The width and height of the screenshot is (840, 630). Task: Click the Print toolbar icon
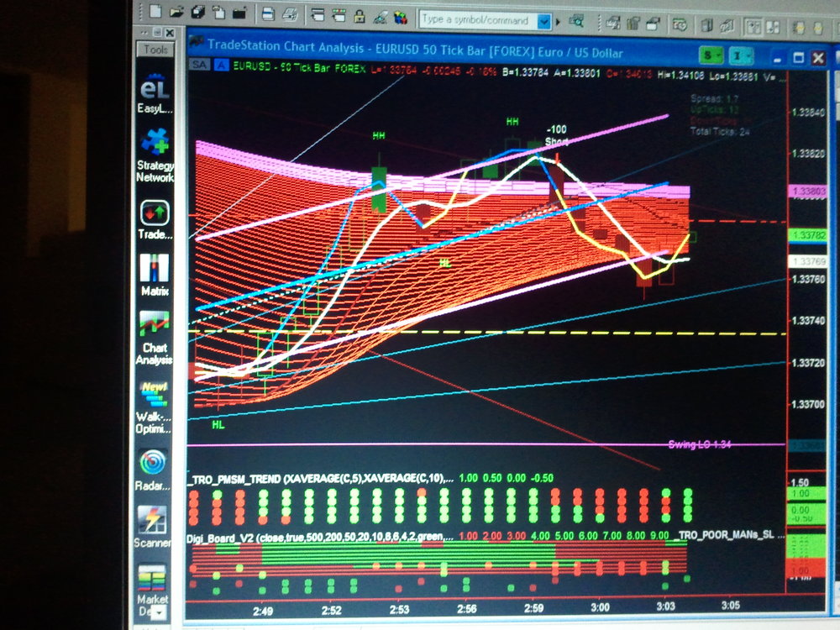point(268,14)
